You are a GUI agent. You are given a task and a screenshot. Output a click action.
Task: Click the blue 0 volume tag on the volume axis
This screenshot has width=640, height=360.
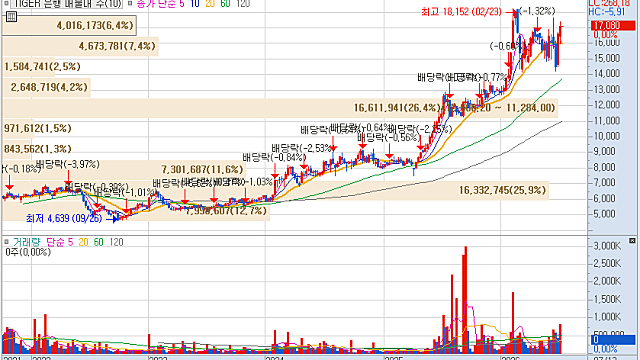click(613, 340)
